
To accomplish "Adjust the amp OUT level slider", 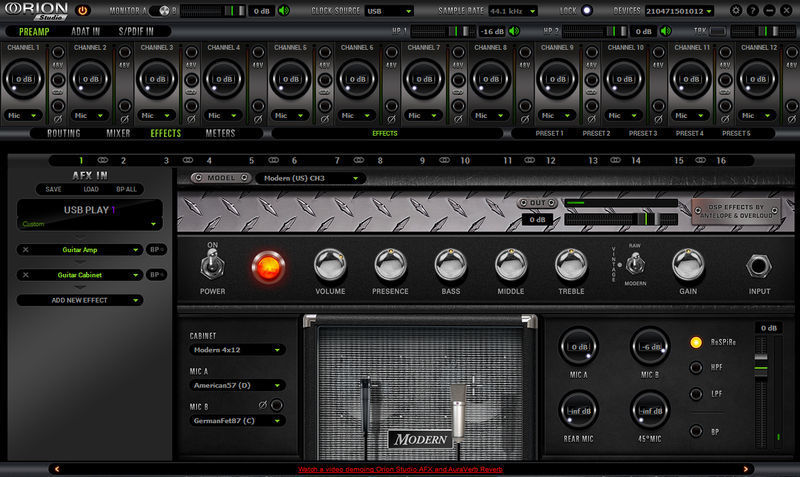I will (x=621, y=219).
